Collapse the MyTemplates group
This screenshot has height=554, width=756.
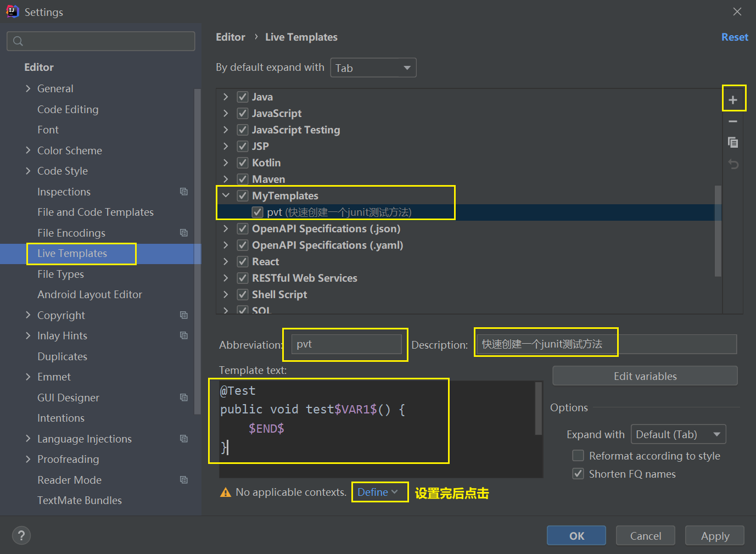(x=226, y=195)
